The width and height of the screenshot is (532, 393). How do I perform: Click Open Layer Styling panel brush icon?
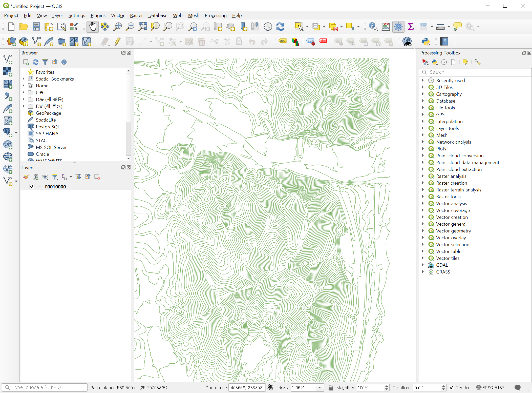(26, 177)
